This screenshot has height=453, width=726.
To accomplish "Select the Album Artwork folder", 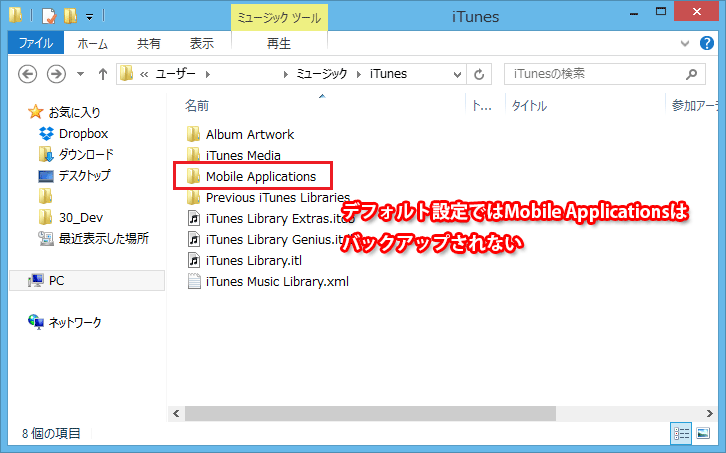I will 250,134.
